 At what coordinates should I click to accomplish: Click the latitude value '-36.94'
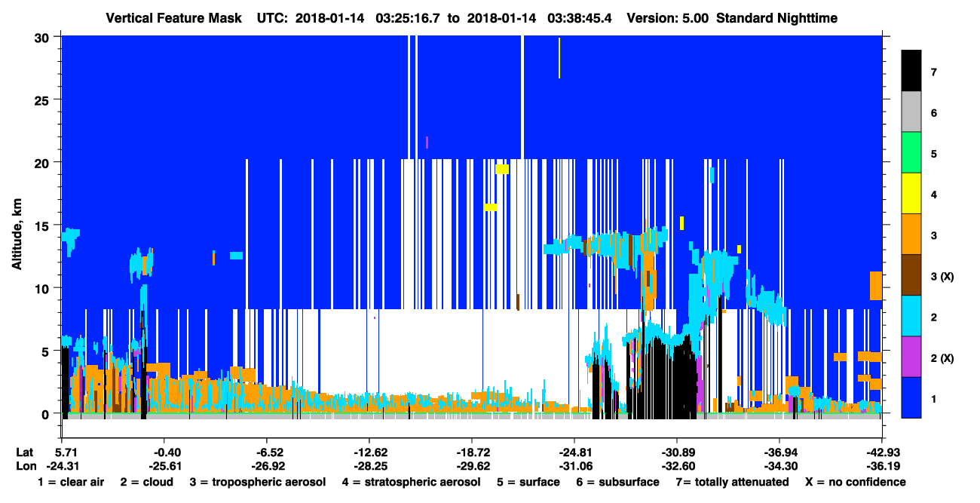779,452
